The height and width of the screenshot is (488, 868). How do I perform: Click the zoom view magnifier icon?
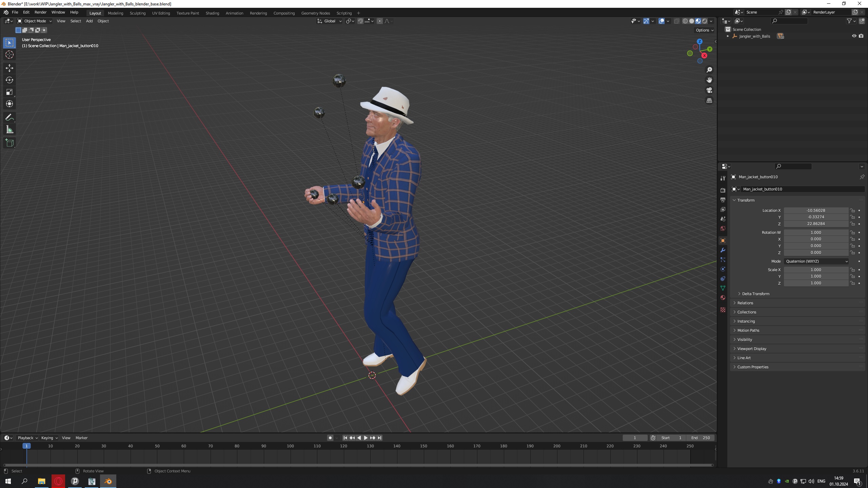click(709, 70)
